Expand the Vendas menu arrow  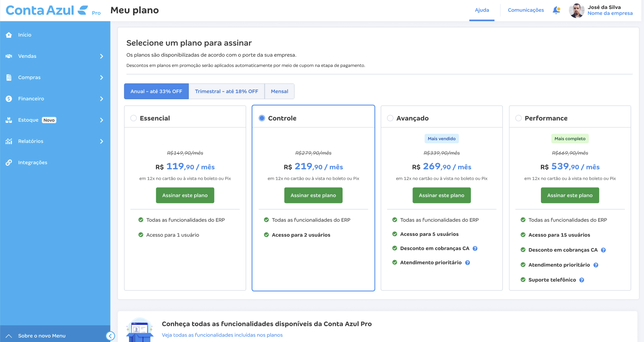[x=101, y=56]
